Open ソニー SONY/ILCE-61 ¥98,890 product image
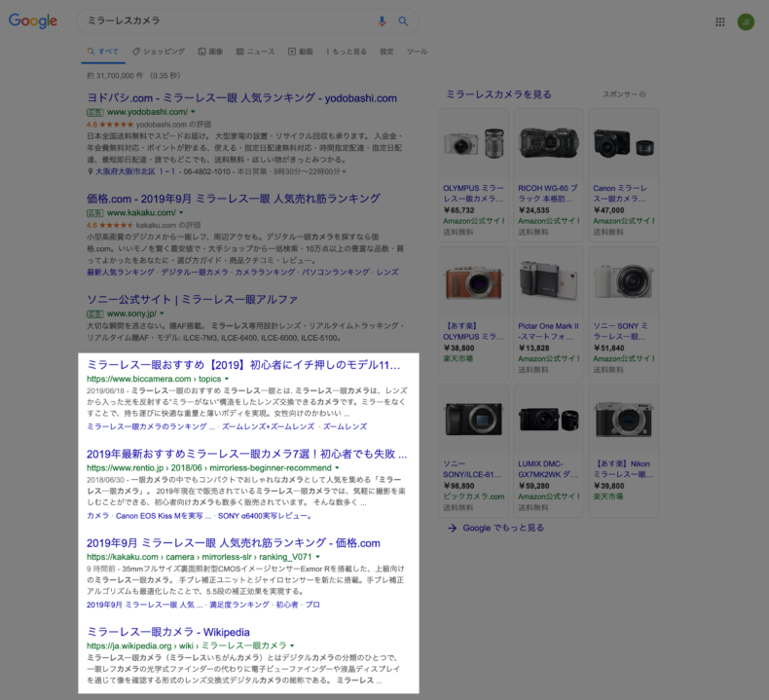Viewport: 769px width, 700px height. pos(474,420)
